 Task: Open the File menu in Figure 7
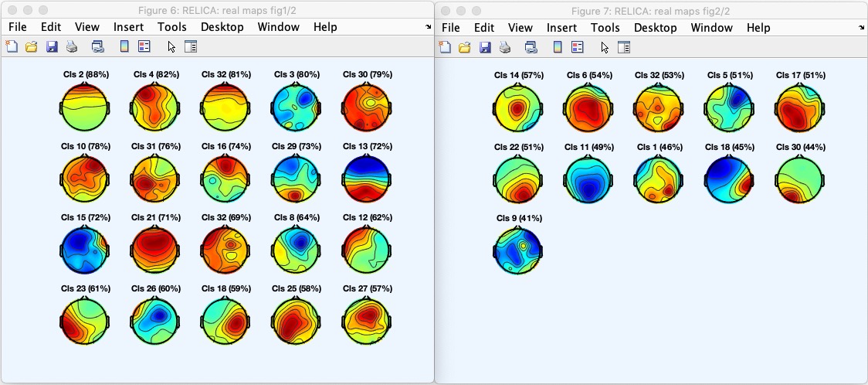[450, 27]
